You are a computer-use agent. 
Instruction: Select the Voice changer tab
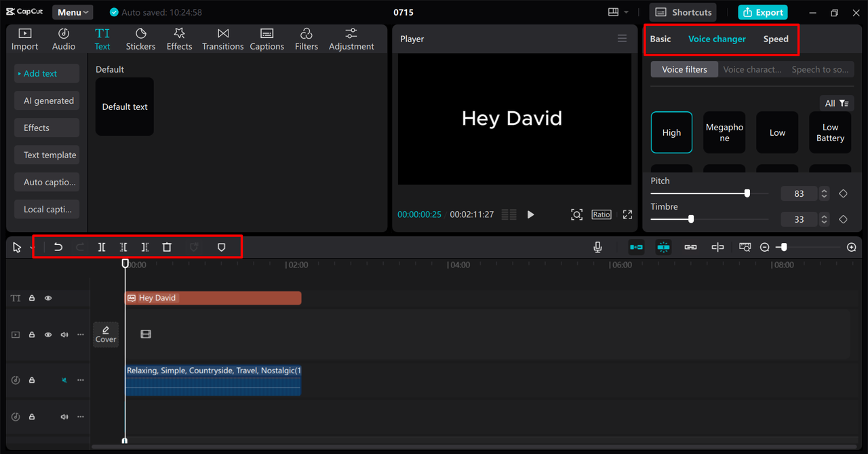click(x=717, y=39)
